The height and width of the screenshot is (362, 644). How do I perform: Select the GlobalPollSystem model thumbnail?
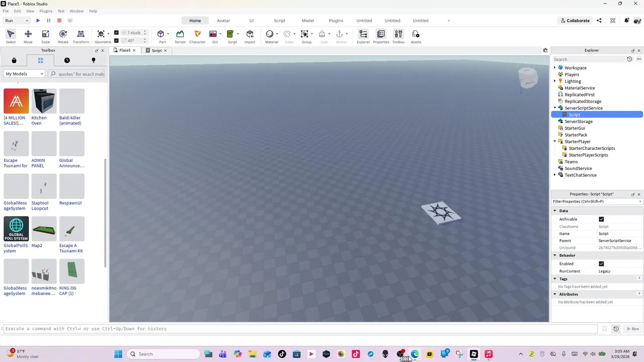coord(16,229)
